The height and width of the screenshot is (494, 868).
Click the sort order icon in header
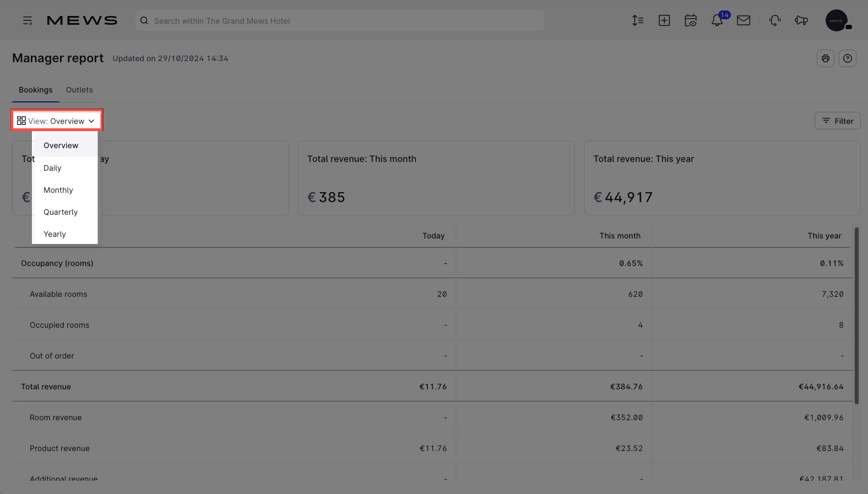(638, 21)
